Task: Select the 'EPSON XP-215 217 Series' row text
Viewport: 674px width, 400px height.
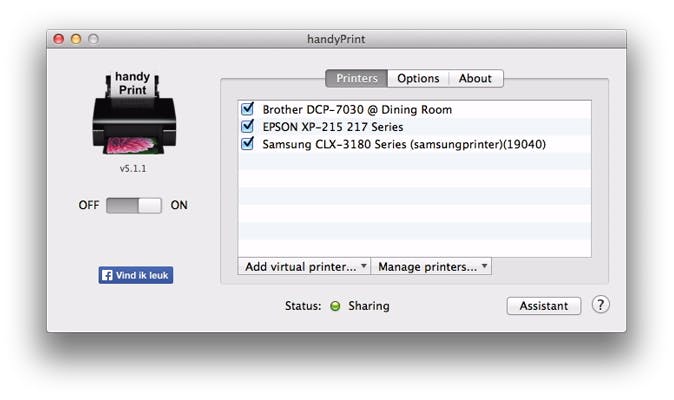Action: pyautogui.click(x=333, y=127)
